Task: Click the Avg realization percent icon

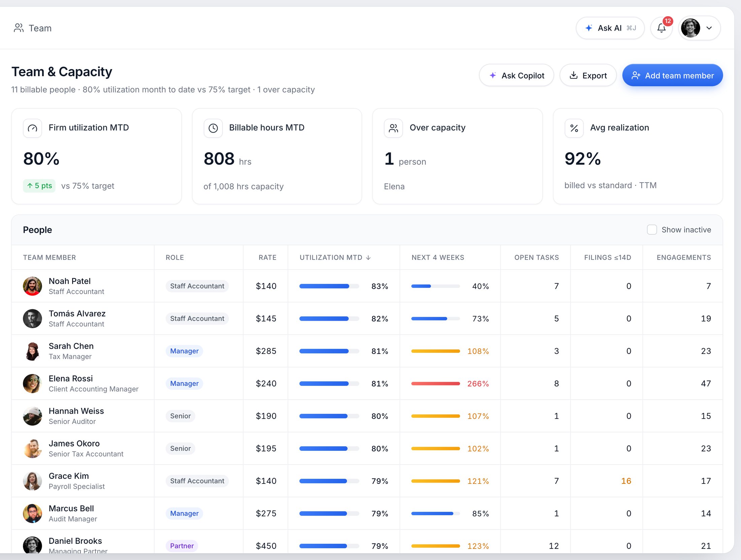Action: tap(574, 128)
